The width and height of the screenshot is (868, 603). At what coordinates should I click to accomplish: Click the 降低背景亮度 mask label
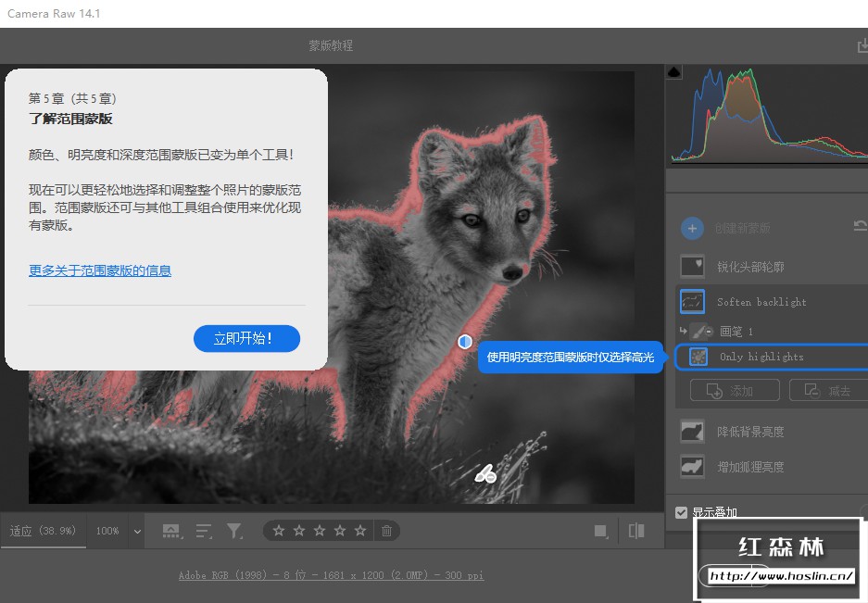pyautogui.click(x=750, y=432)
